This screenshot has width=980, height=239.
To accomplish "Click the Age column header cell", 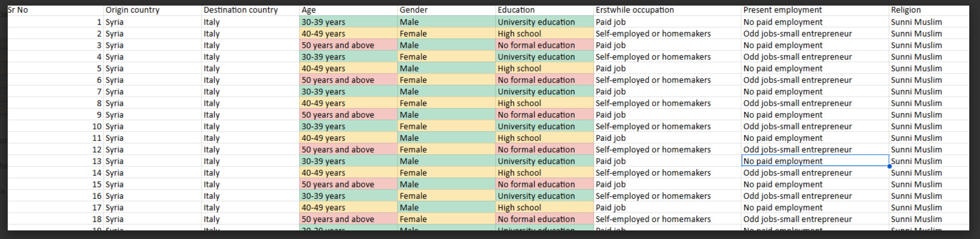I will 349,10.
